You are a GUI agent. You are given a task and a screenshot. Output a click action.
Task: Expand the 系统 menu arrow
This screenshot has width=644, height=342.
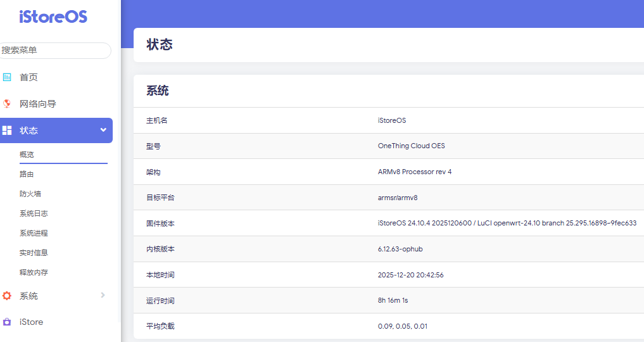pyautogui.click(x=103, y=295)
